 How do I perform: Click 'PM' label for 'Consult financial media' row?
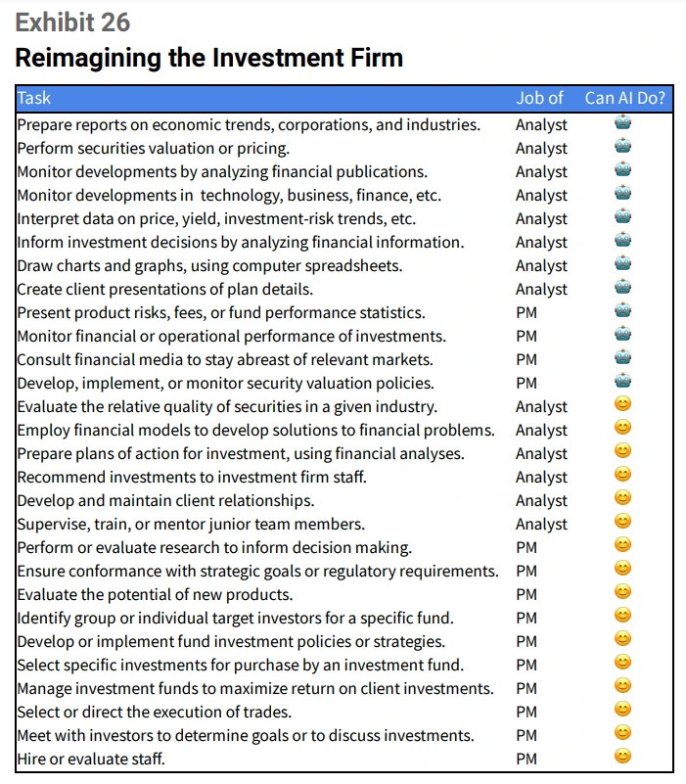526,359
